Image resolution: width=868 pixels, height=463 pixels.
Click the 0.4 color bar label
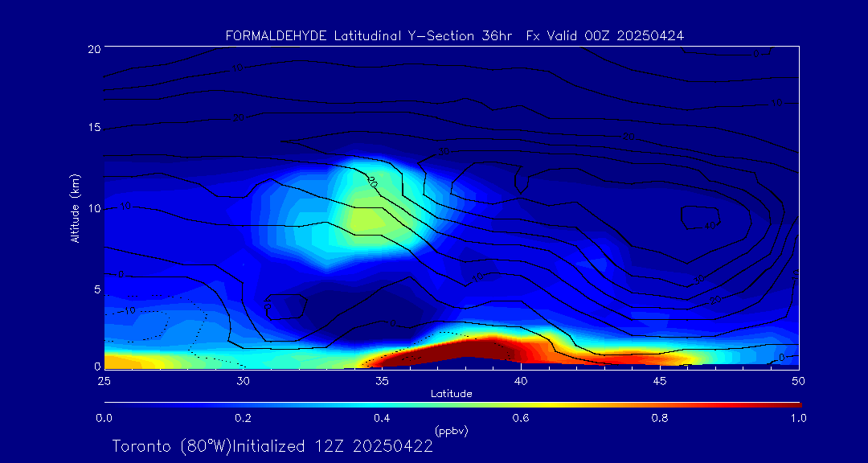point(383,418)
